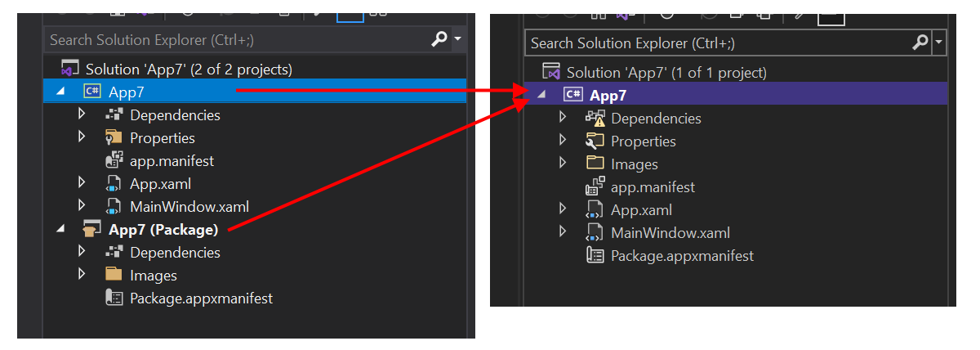980x350 pixels.
Task: Click Dependencies warning icon in right panel
Action: 595,119
